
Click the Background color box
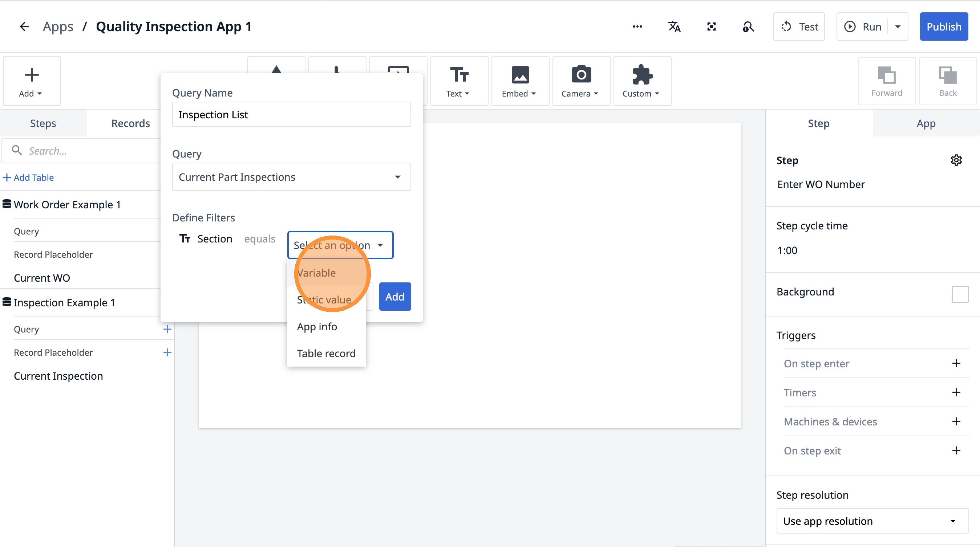pyautogui.click(x=960, y=294)
